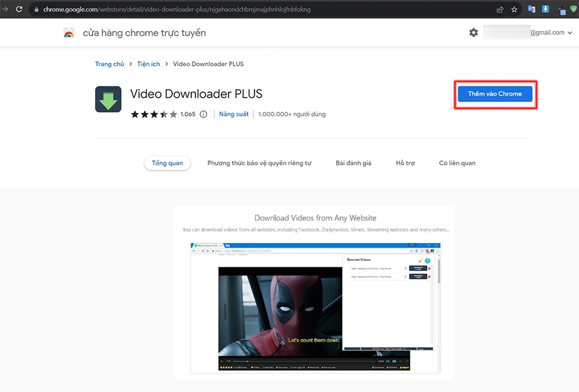Open the Google Translate extension icon

pyautogui.click(x=531, y=10)
